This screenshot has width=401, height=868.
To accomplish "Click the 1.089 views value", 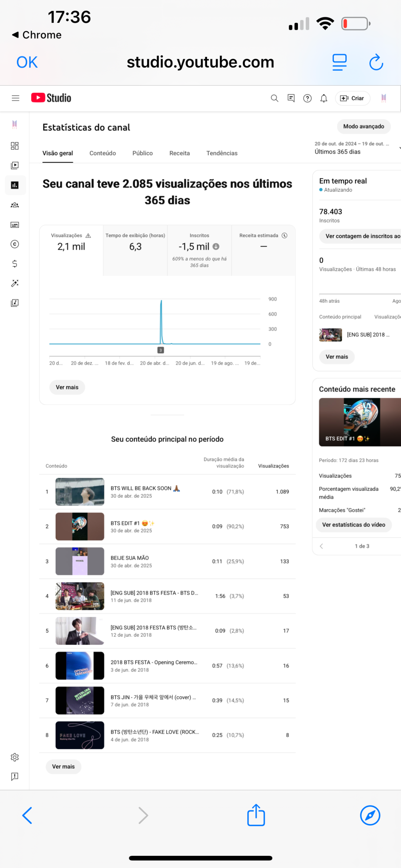I will 282,492.
